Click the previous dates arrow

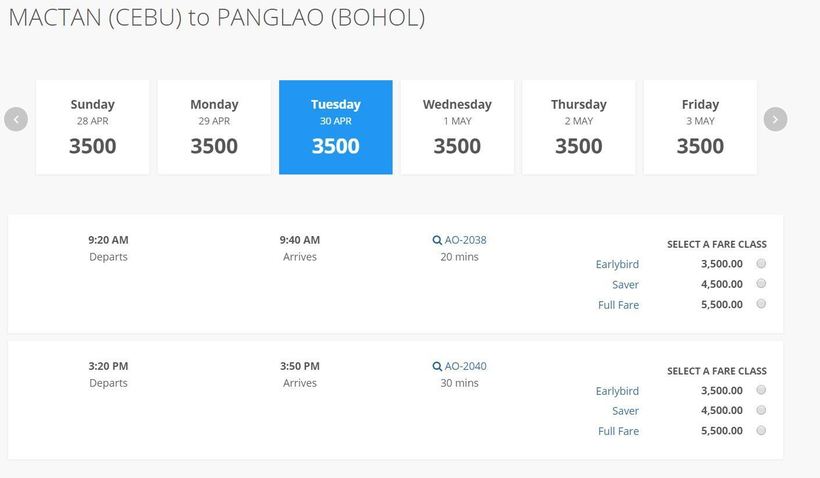[16, 119]
